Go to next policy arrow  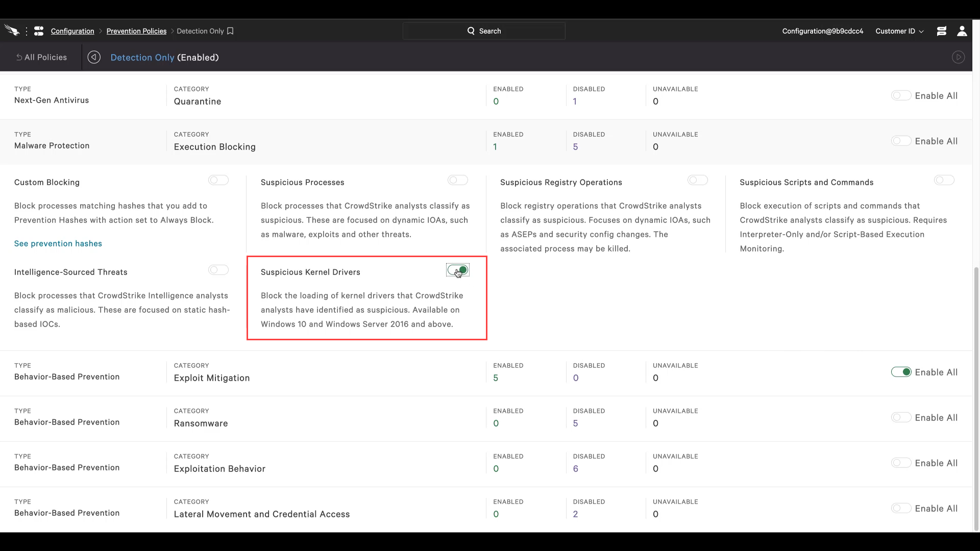pos(958,57)
